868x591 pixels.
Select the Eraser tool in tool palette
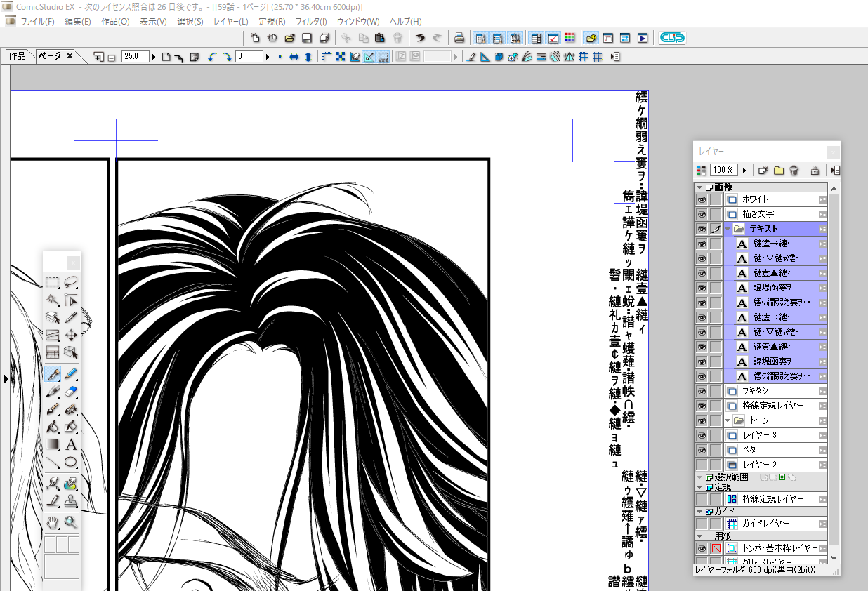point(70,392)
